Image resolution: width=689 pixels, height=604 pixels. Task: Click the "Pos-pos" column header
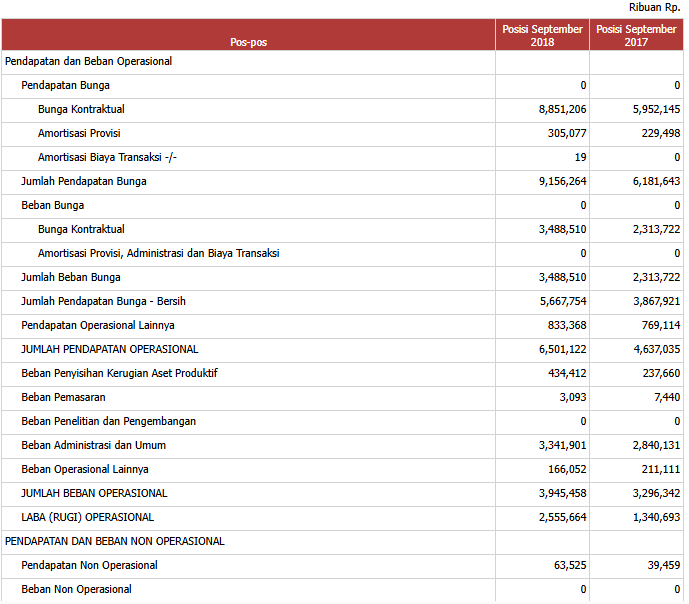(x=248, y=42)
